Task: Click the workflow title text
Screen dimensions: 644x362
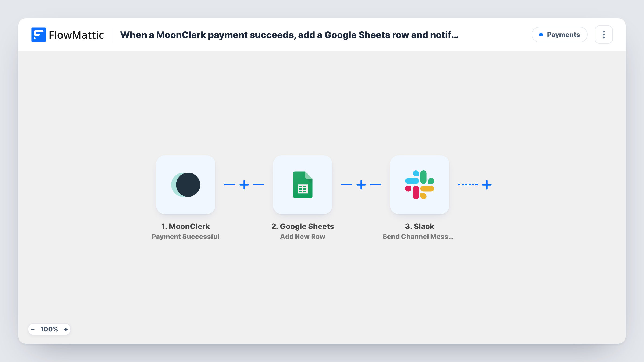Action: click(x=289, y=35)
